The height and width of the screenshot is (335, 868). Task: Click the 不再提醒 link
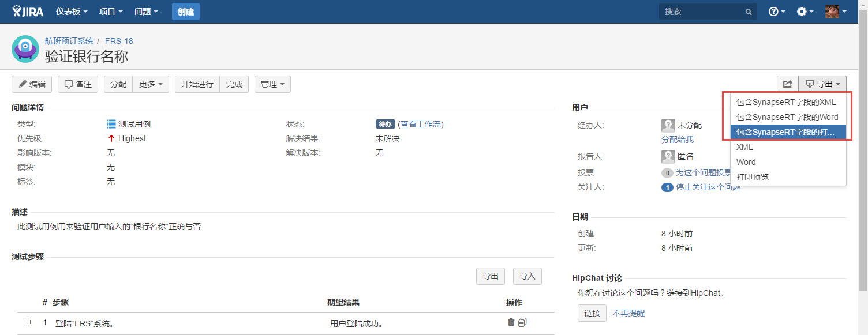pos(628,313)
